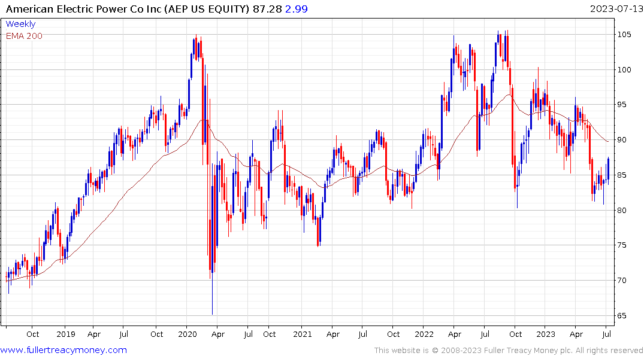The width and height of the screenshot is (644, 359).
Task: Click the 70 price axis label
Action: pos(622,281)
